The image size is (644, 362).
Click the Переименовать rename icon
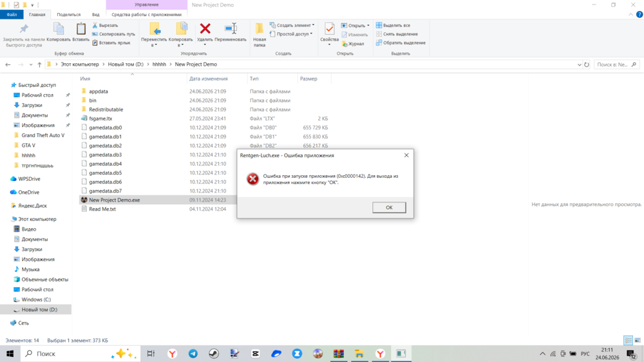(x=231, y=29)
